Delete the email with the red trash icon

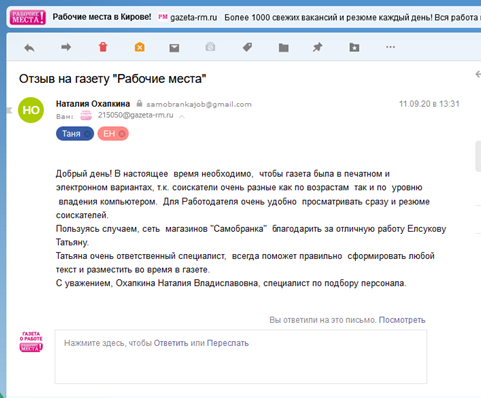tap(103, 47)
